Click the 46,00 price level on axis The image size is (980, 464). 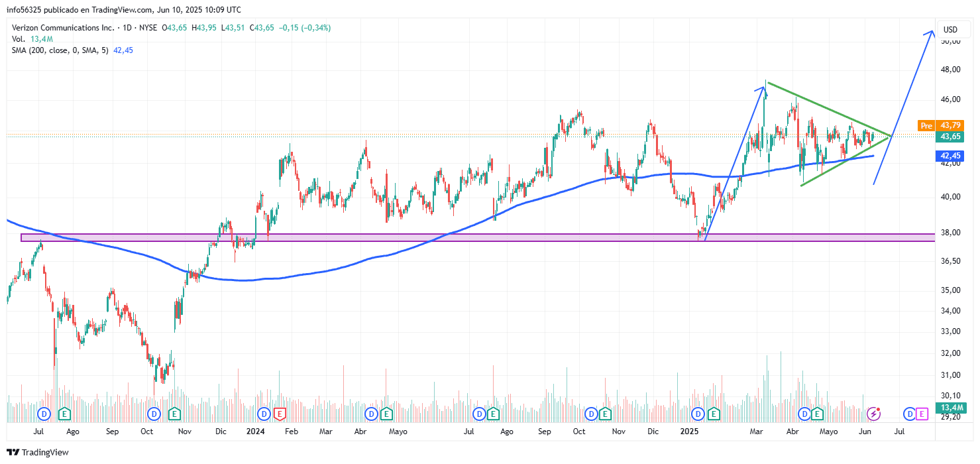pos(952,99)
